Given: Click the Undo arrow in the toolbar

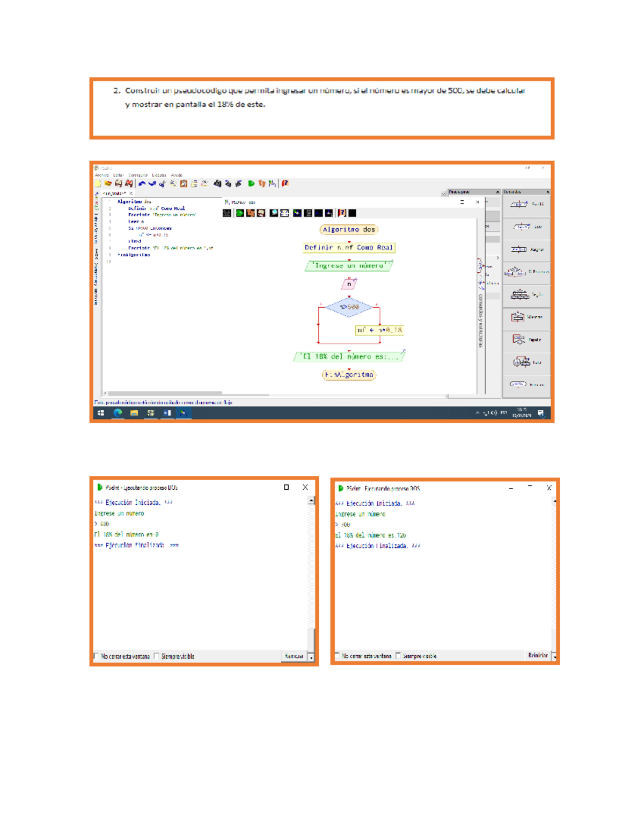Looking at the screenshot, I should click(x=142, y=184).
